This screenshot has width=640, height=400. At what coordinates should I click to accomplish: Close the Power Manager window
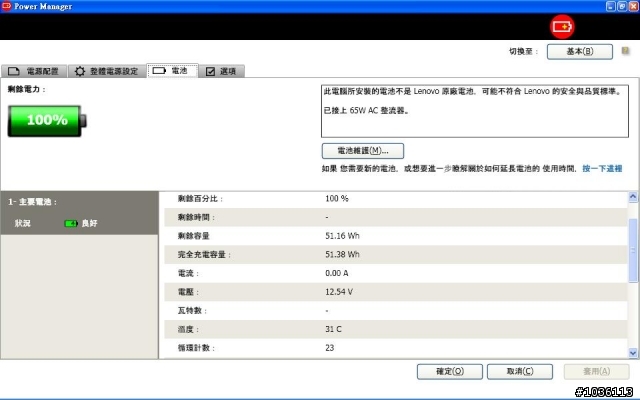tap(633, 6)
